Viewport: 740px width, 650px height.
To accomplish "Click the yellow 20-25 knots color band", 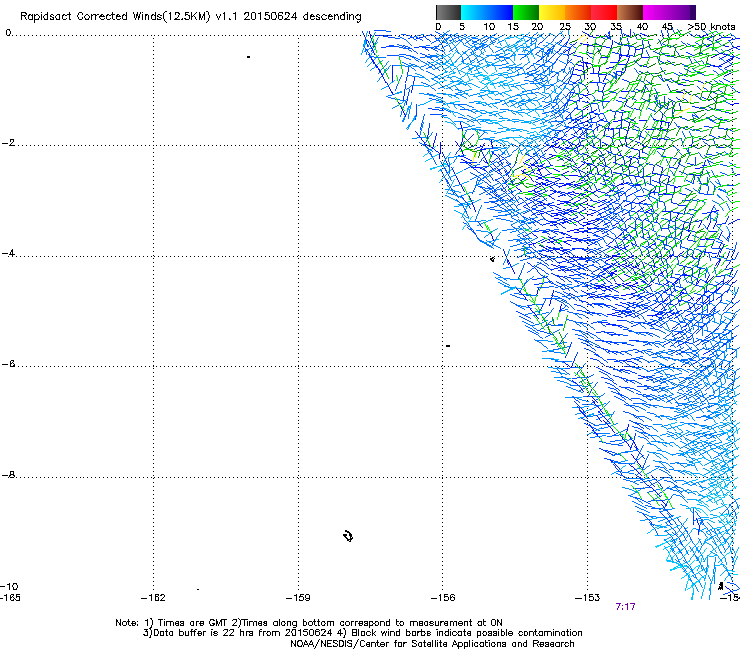I will (x=552, y=12).
